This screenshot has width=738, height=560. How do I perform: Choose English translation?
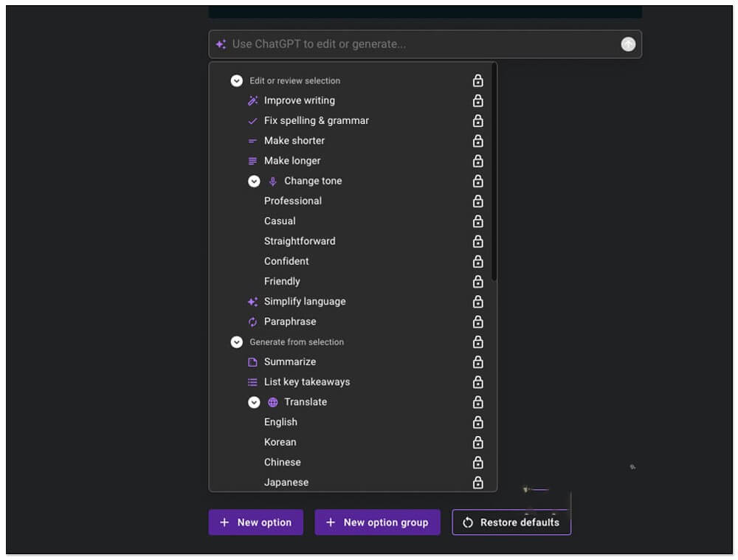tap(280, 422)
